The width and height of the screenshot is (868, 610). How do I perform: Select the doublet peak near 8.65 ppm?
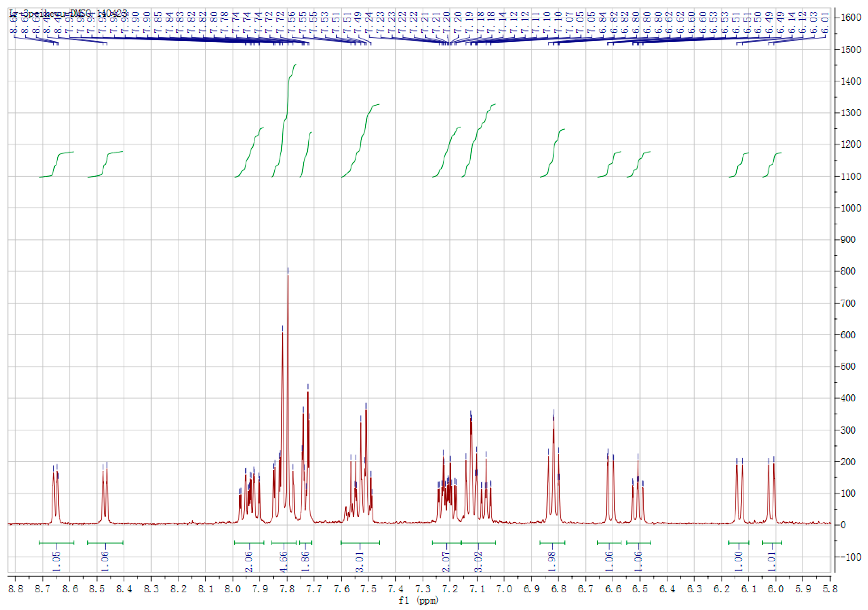(x=56, y=492)
